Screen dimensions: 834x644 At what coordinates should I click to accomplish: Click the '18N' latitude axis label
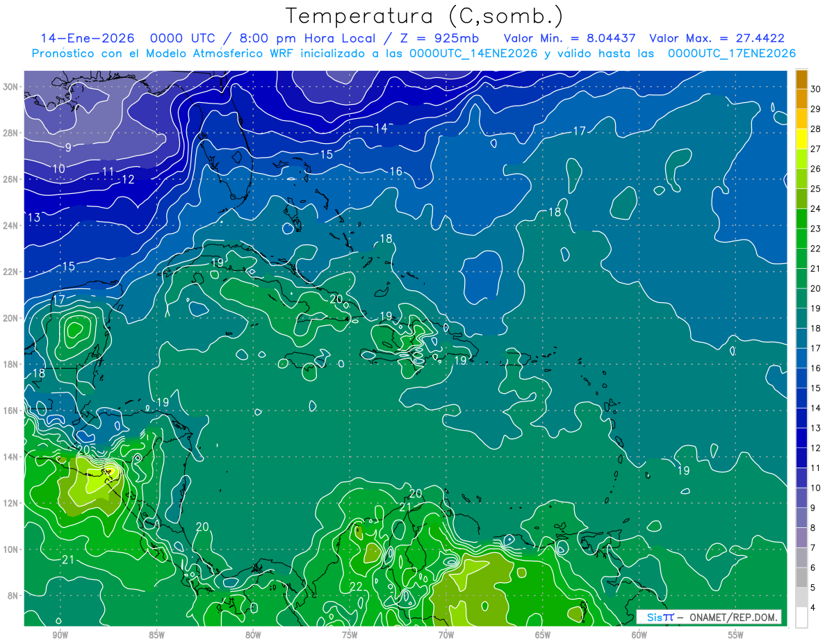[x=10, y=364]
